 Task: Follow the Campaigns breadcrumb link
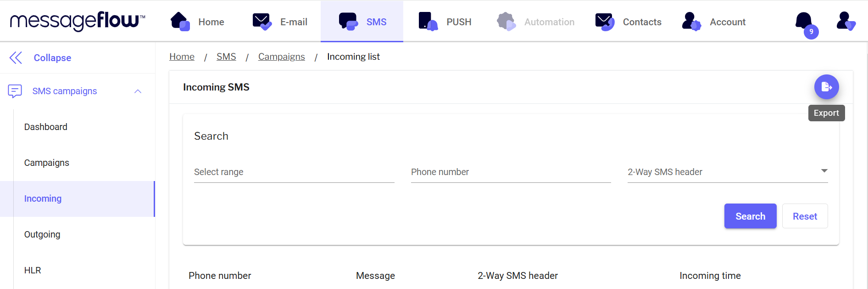pos(281,57)
